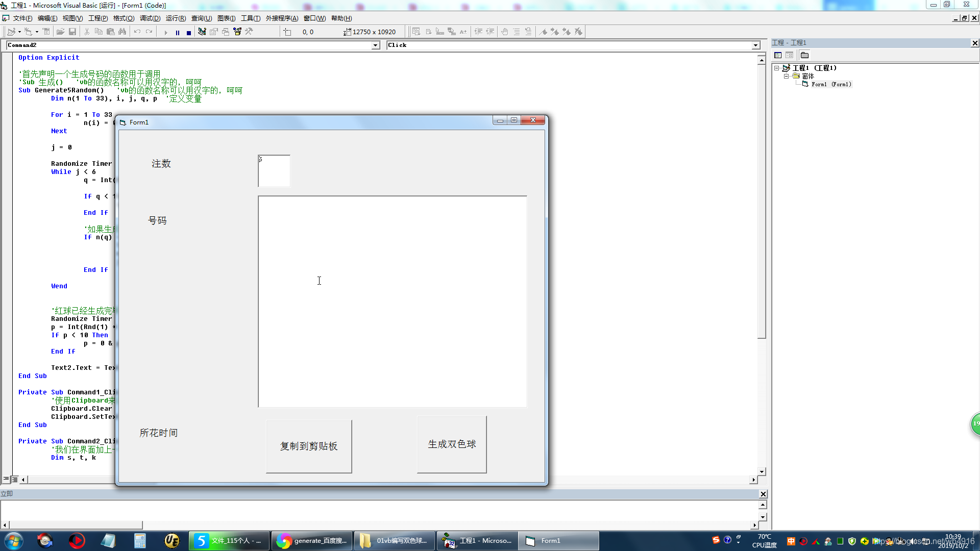
Task: Click inside the 注数 text box
Action: click(274, 171)
